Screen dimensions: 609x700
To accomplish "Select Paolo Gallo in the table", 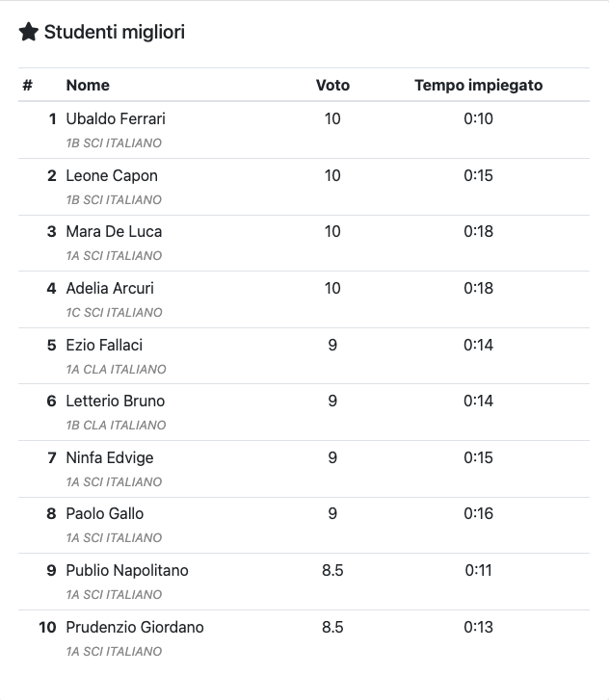I will click(x=105, y=514).
